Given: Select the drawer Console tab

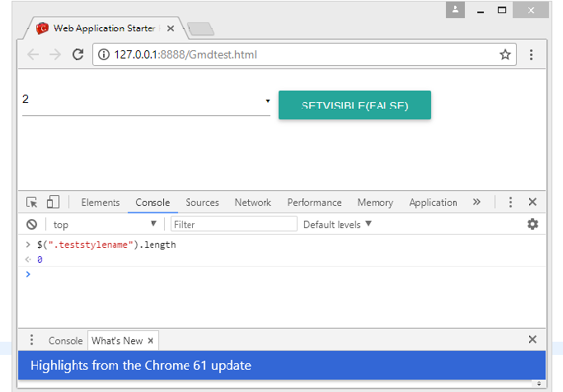Looking at the screenshot, I should 65,341.
